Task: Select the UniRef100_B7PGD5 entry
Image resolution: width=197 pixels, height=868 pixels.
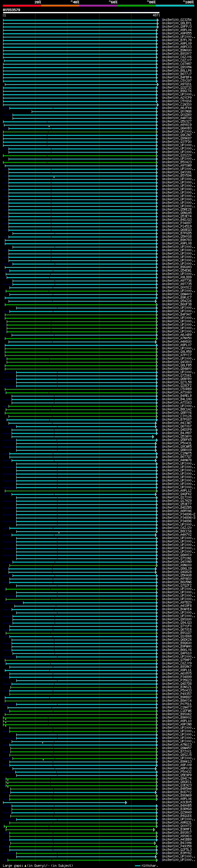Action: [176, 233]
